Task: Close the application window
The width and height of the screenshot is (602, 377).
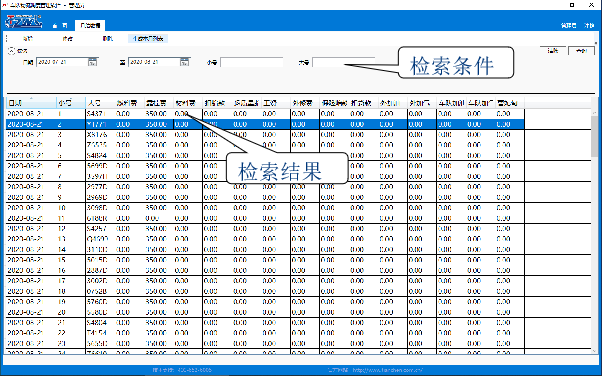Action: (591, 5)
